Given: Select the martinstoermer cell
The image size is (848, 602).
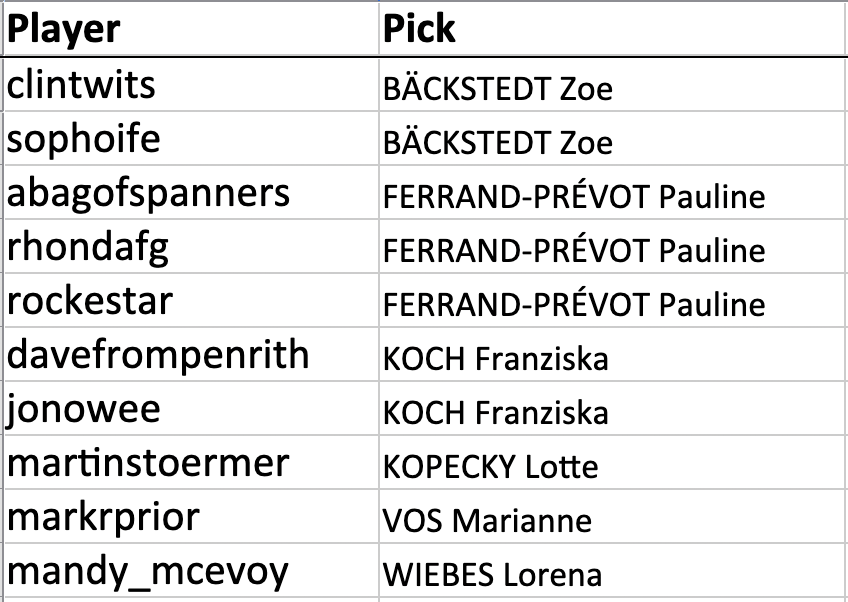Looking at the screenshot, I should [190, 463].
